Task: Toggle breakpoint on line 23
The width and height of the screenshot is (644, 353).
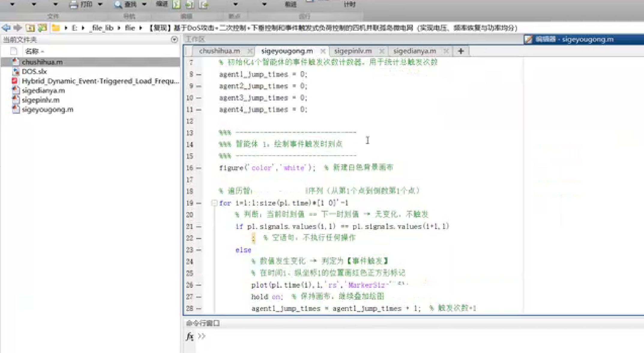Action: click(x=199, y=250)
